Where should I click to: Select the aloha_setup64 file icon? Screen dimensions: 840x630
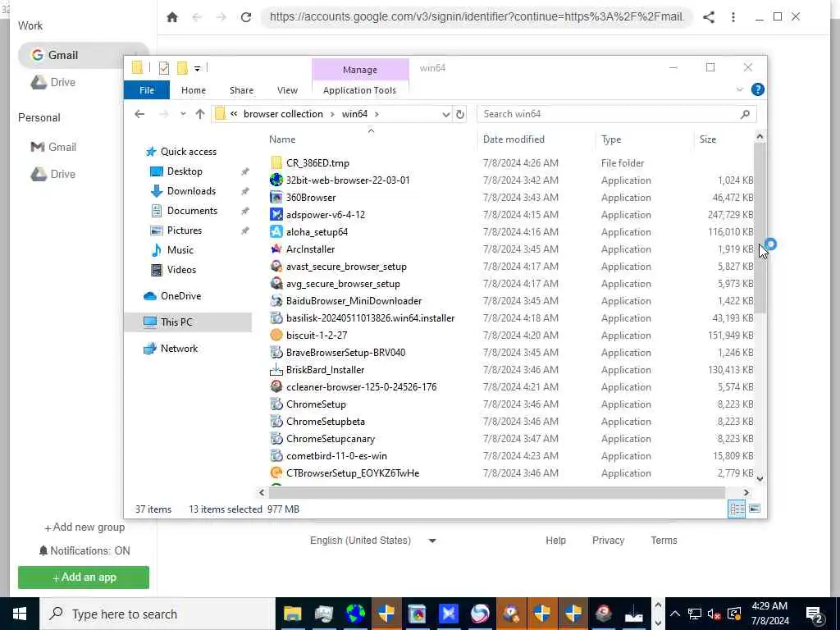(276, 232)
